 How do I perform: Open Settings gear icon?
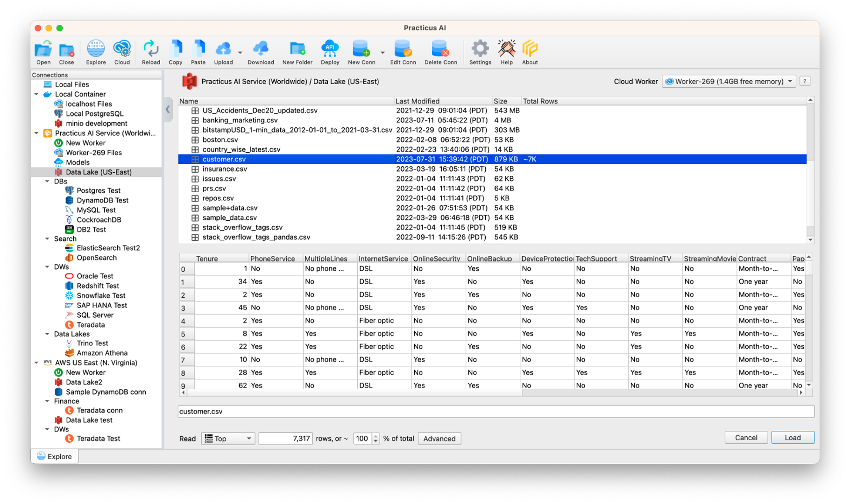point(480,49)
